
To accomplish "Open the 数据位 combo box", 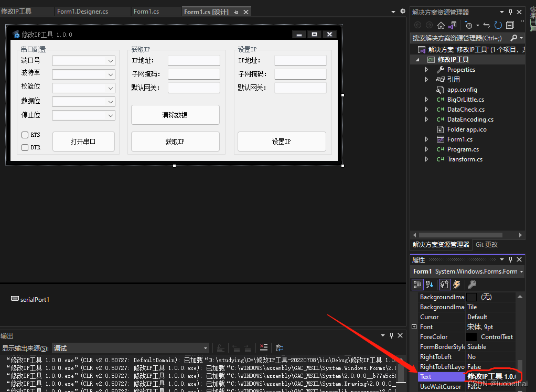I will [83, 102].
